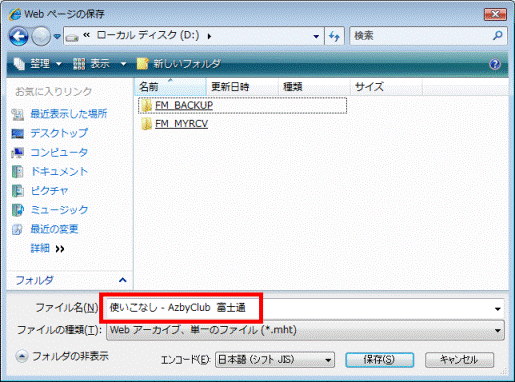The width and height of the screenshot is (515, 382).
Task: Sort by 更新日時 column header
Action: click(x=242, y=87)
